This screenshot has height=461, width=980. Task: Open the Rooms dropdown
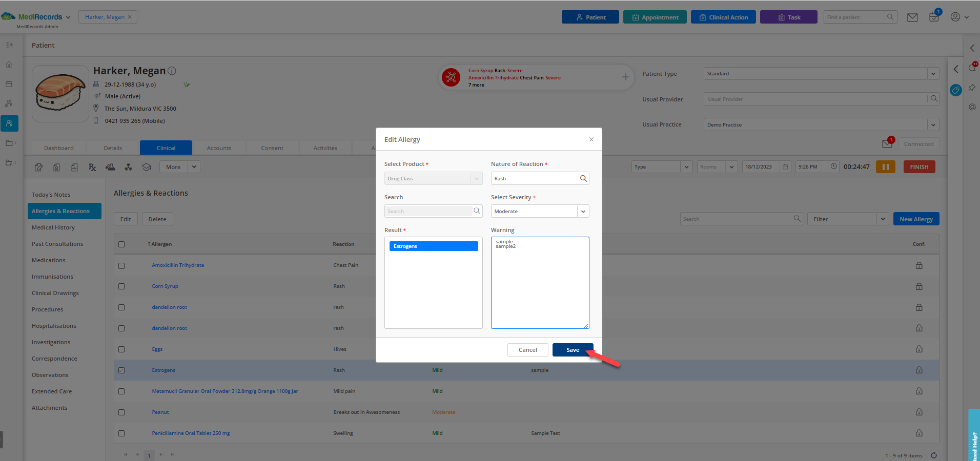click(x=717, y=167)
